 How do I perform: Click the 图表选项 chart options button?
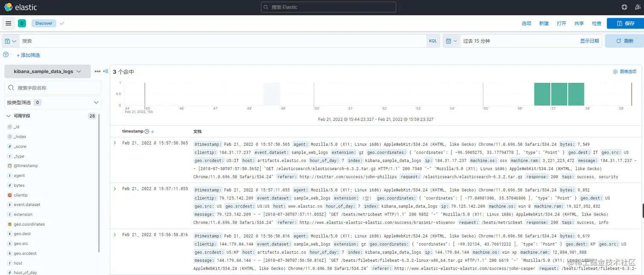pos(624,72)
